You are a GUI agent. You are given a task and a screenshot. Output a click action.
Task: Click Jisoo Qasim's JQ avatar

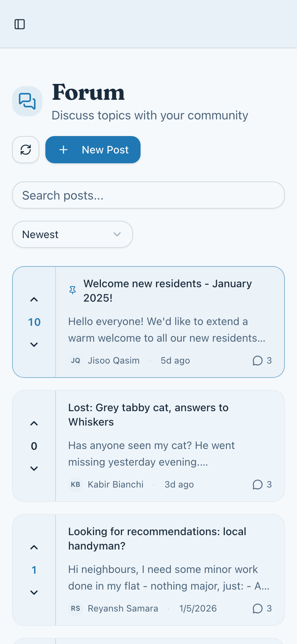[x=76, y=361]
